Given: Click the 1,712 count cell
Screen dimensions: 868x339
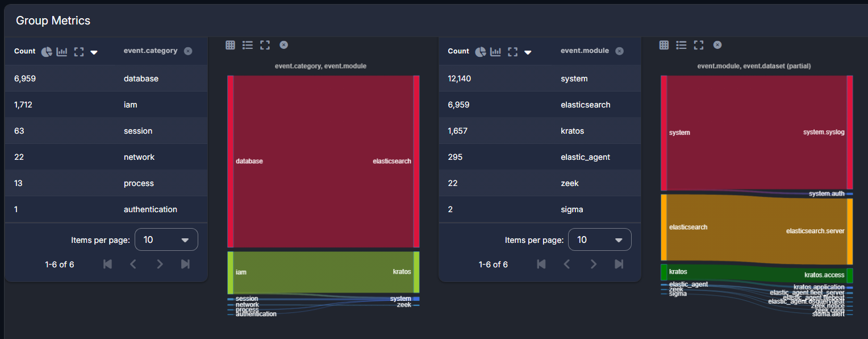Looking at the screenshot, I should tap(24, 105).
